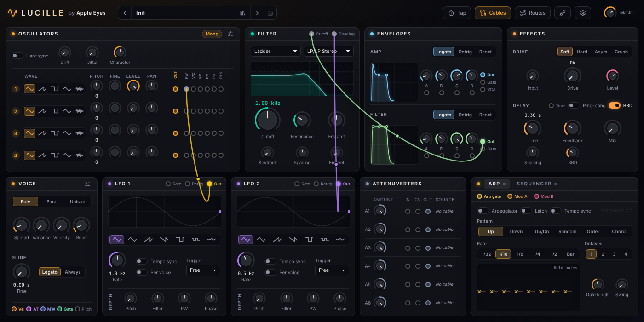Click the Master volume knob
644x322 pixels.
pos(610,13)
